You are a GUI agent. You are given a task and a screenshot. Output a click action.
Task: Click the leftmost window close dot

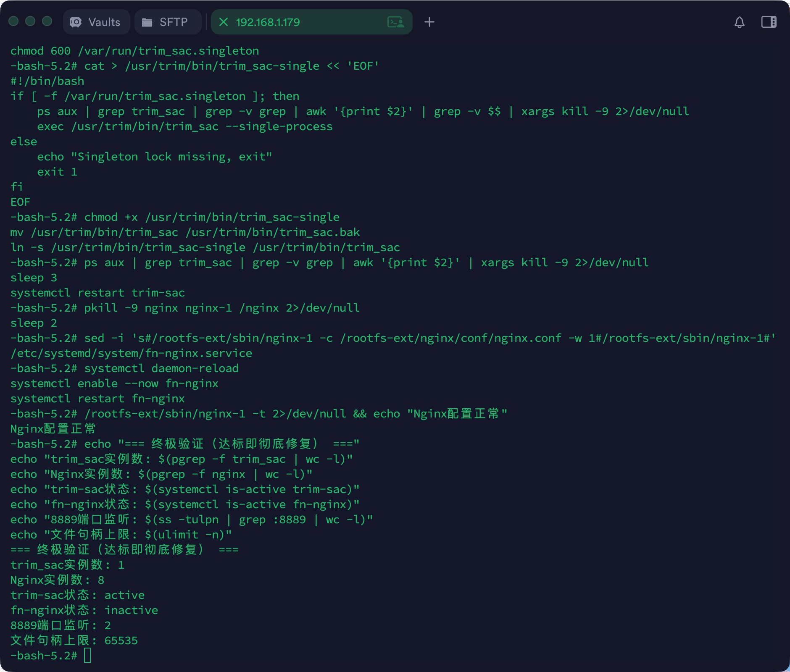click(13, 21)
